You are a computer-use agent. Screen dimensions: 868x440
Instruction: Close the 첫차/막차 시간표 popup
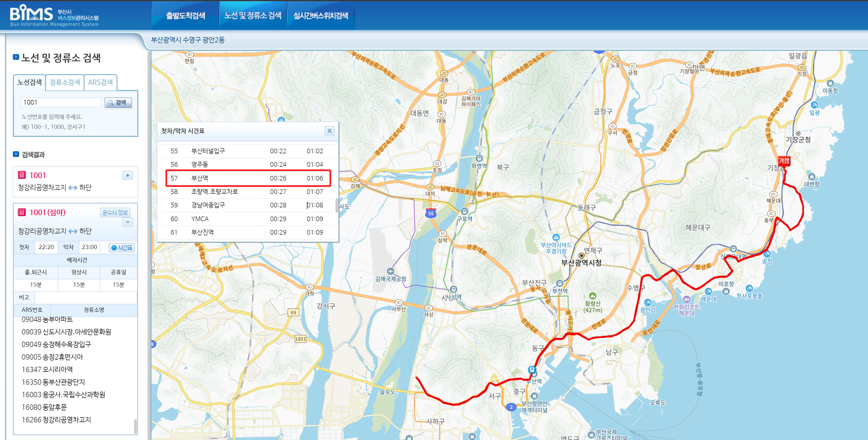[329, 131]
